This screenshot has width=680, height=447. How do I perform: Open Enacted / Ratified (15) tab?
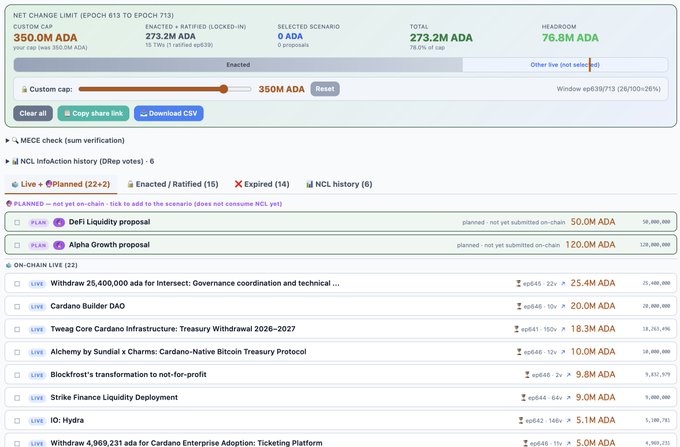[x=173, y=184]
